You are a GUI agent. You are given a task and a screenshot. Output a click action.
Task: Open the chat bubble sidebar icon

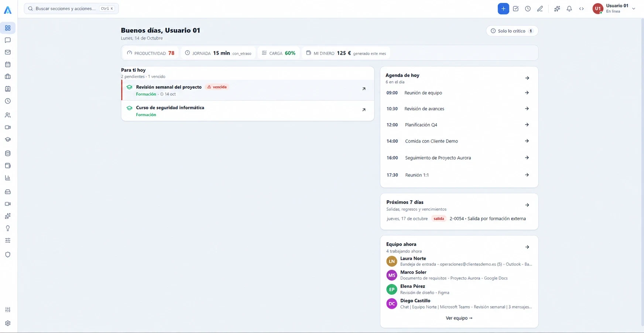click(8, 40)
